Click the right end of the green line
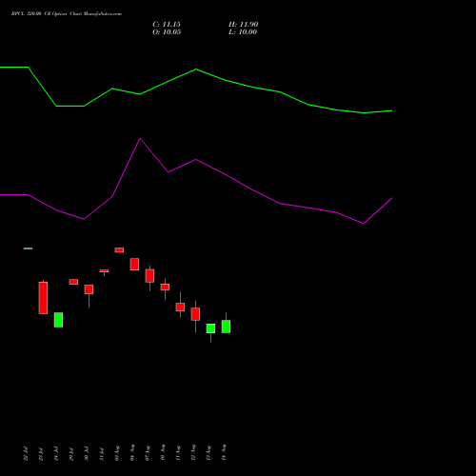Screen dimensions: 476x476 (392, 110)
